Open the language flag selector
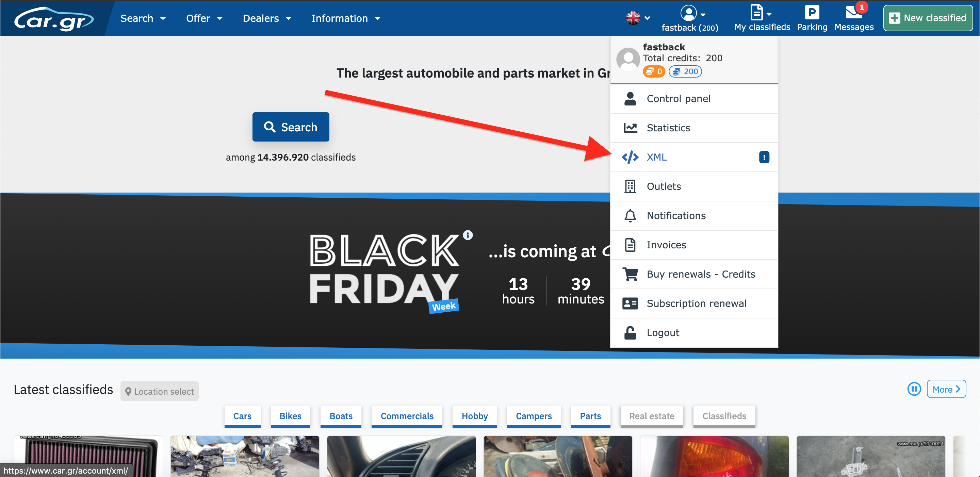The image size is (980, 477). pos(638,18)
